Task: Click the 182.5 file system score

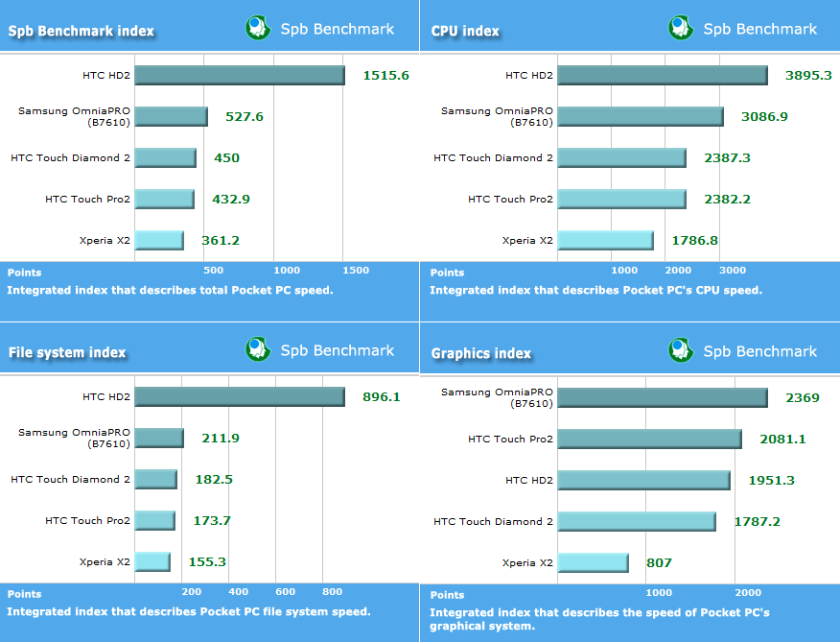Action: pos(214,480)
